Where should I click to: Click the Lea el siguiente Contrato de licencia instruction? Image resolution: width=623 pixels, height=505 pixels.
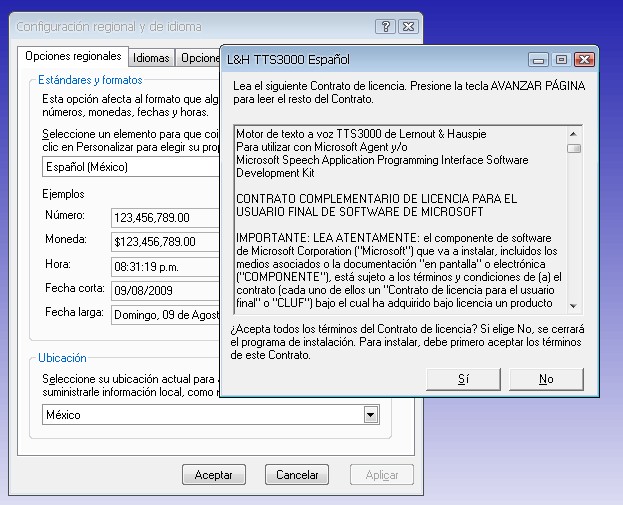(409, 92)
